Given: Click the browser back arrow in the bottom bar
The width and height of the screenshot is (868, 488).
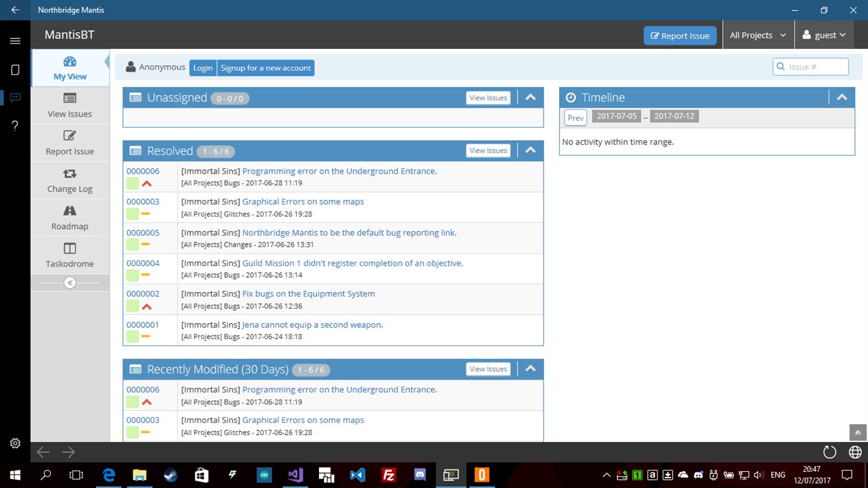Looking at the screenshot, I should point(43,452).
